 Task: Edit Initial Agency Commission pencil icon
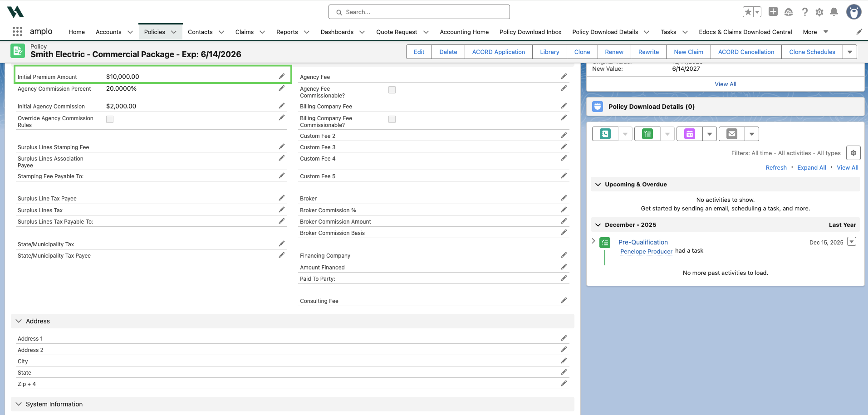pyautogui.click(x=282, y=106)
